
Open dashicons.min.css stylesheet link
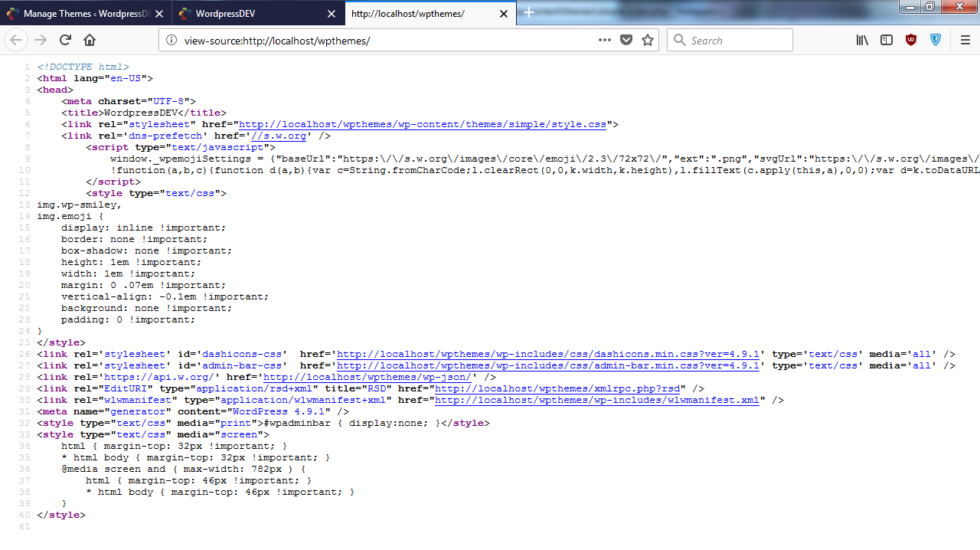click(548, 354)
